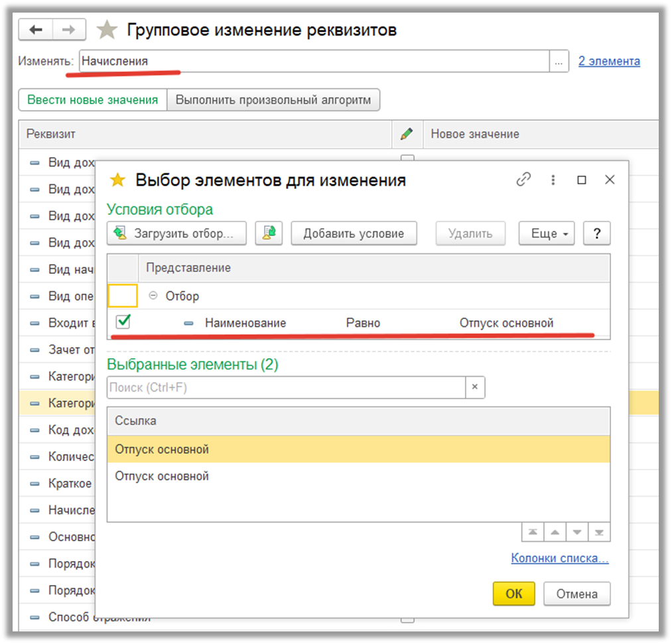This screenshot has height=644, width=672.
Task: Click the Отмена button
Action: pyautogui.click(x=577, y=594)
